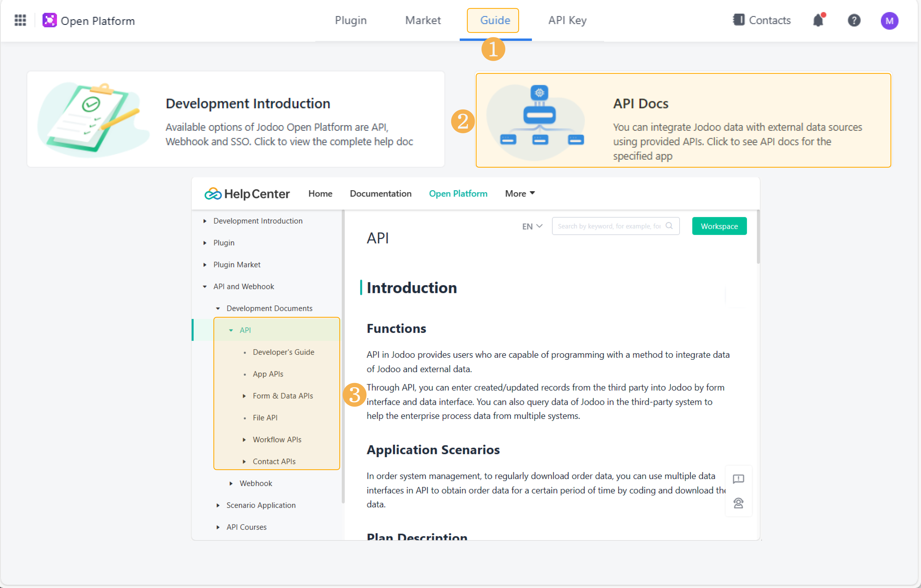Open the EN language dropdown

point(532,226)
